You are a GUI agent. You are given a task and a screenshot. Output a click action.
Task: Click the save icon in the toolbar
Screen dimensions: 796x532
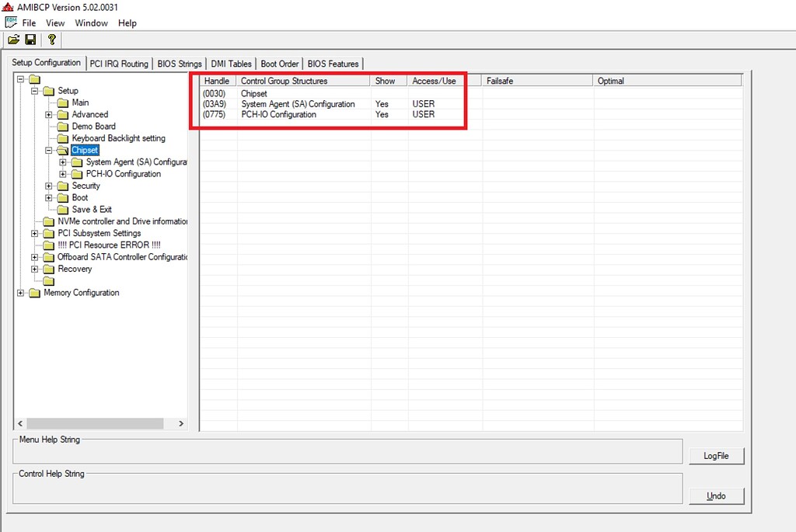tap(30, 40)
